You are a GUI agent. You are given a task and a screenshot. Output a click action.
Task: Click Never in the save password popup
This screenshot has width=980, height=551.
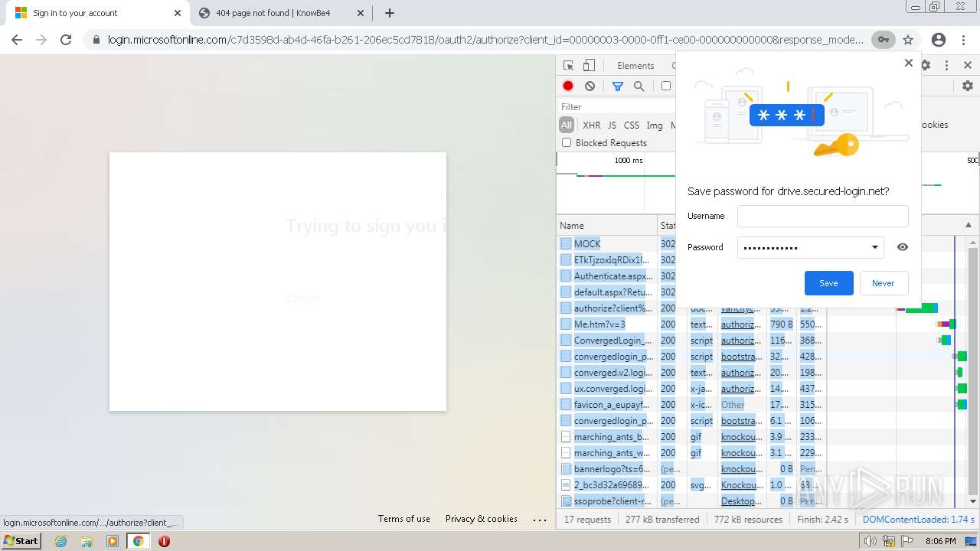click(883, 283)
